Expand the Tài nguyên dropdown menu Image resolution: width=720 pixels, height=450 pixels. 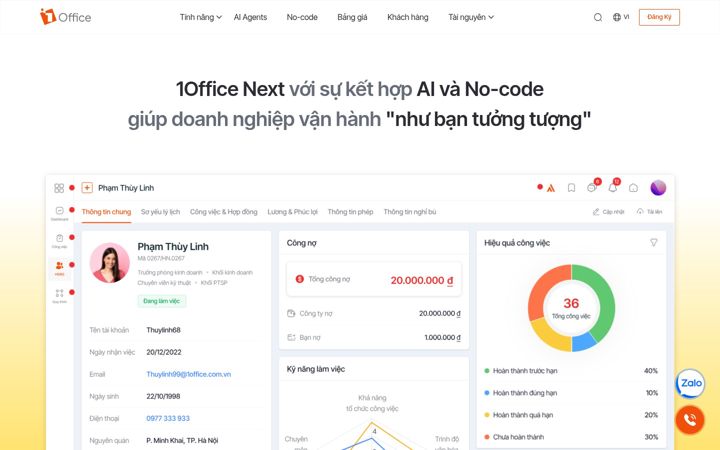(471, 17)
